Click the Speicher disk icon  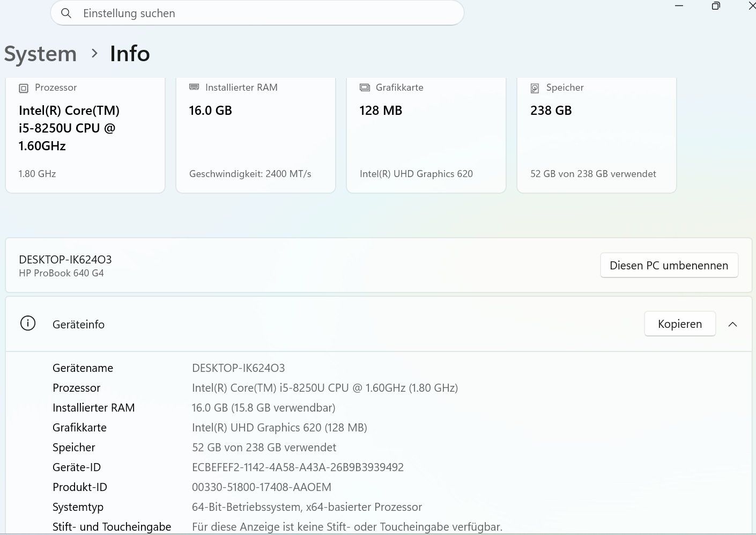[x=535, y=88]
